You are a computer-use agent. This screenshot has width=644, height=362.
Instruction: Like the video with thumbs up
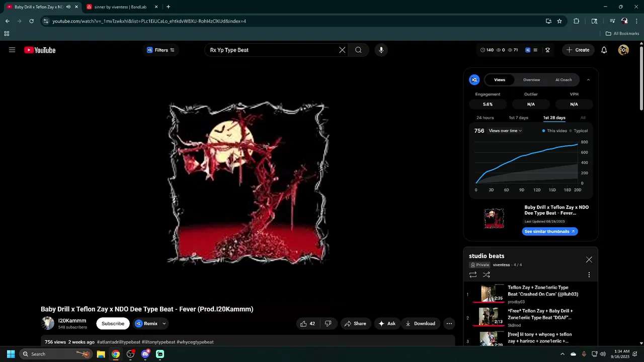[307, 323]
